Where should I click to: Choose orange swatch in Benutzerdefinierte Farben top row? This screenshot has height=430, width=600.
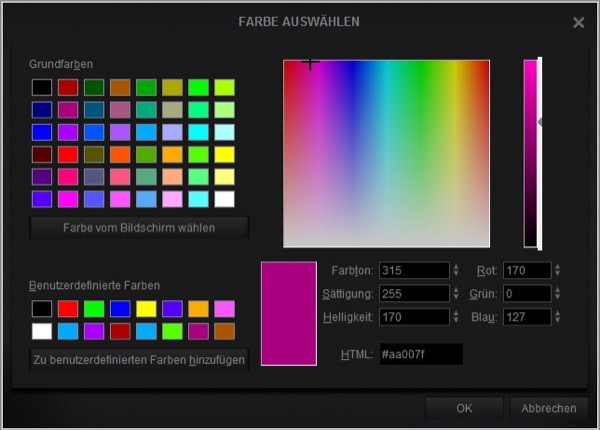[x=198, y=309]
